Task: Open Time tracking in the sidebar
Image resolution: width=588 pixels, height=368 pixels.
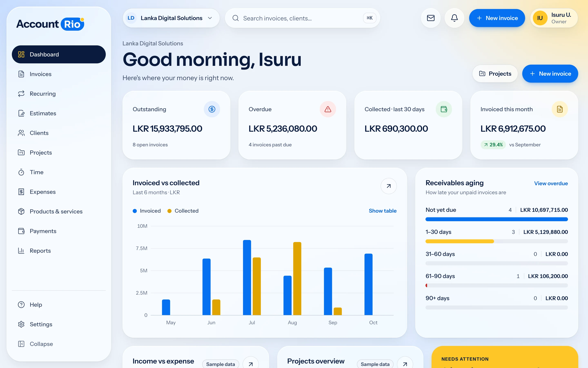Action: click(59, 172)
